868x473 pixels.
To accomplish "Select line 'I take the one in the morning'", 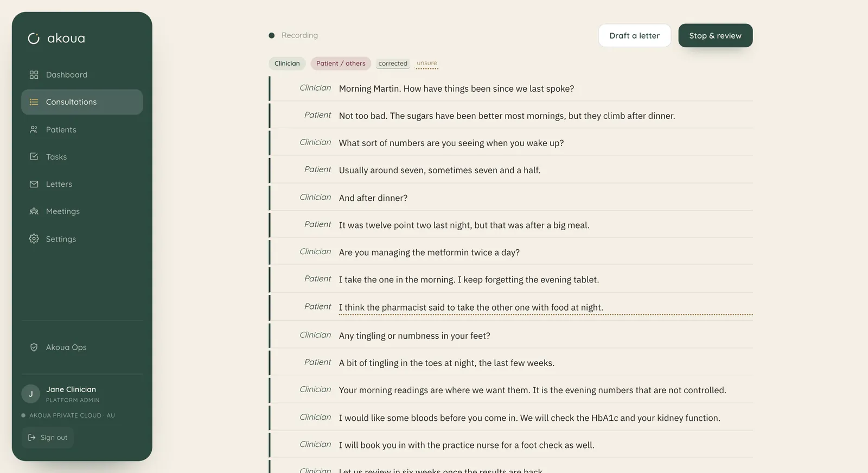I will 511,279.
